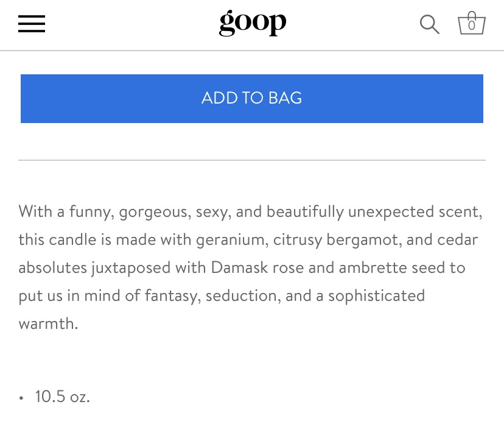Click the "10.5 oz." size detail
The height and width of the screenshot is (424, 504).
click(x=62, y=397)
